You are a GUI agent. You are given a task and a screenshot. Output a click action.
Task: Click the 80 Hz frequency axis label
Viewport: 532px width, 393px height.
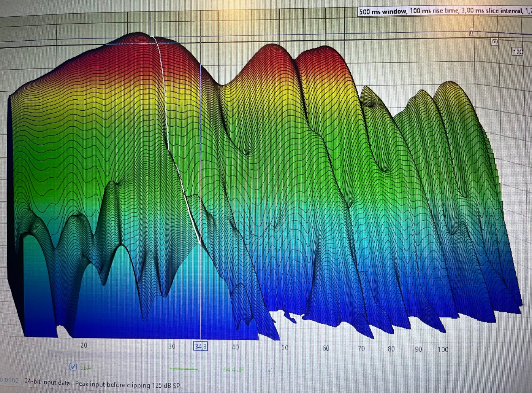point(391,349)
